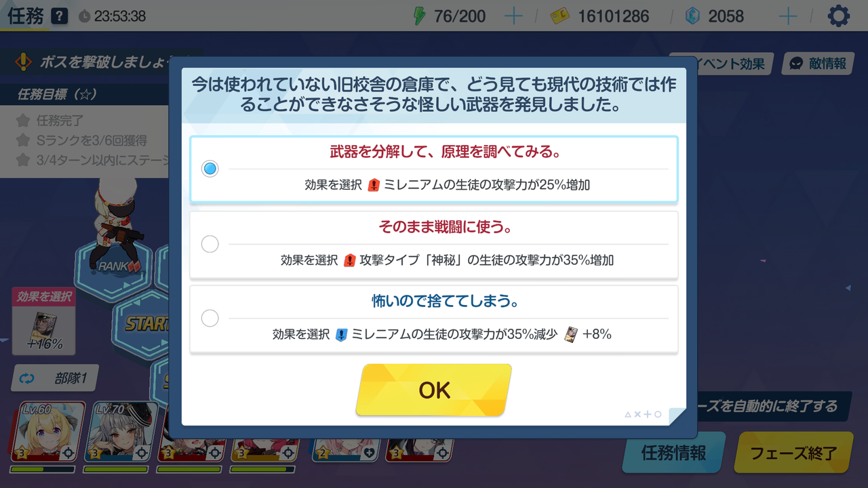Tap the plus icon beside 2058 gems

pos(788,16)
